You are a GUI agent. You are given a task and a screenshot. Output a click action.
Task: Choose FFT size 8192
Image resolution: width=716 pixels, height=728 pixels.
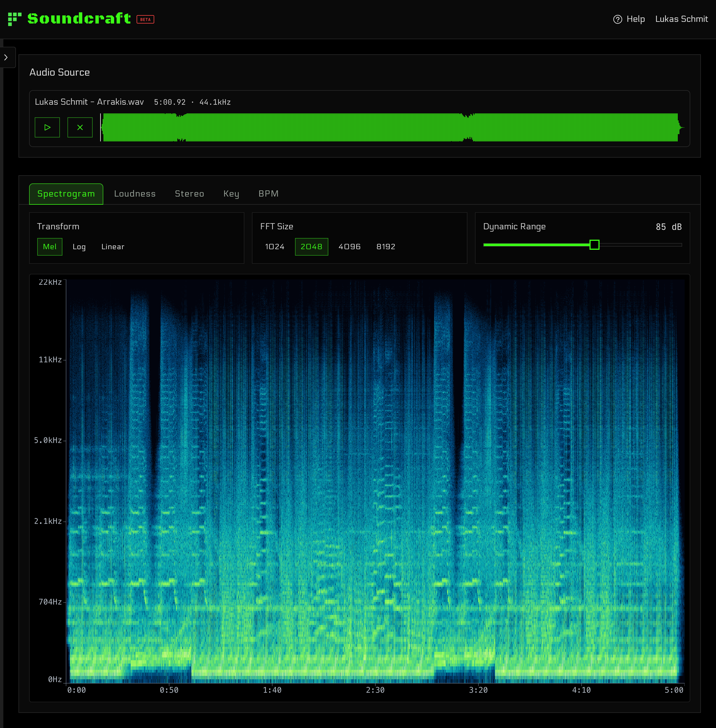tap(385, 247)
